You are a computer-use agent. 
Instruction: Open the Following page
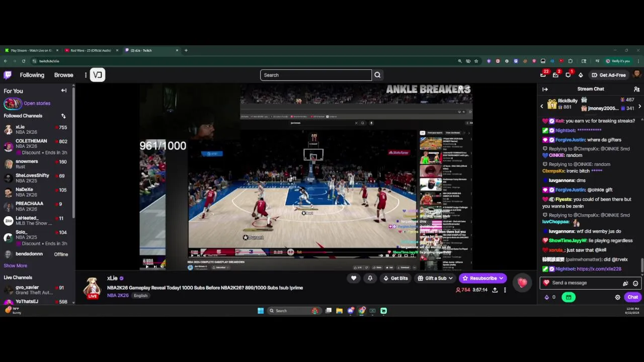tap(32, 75)
